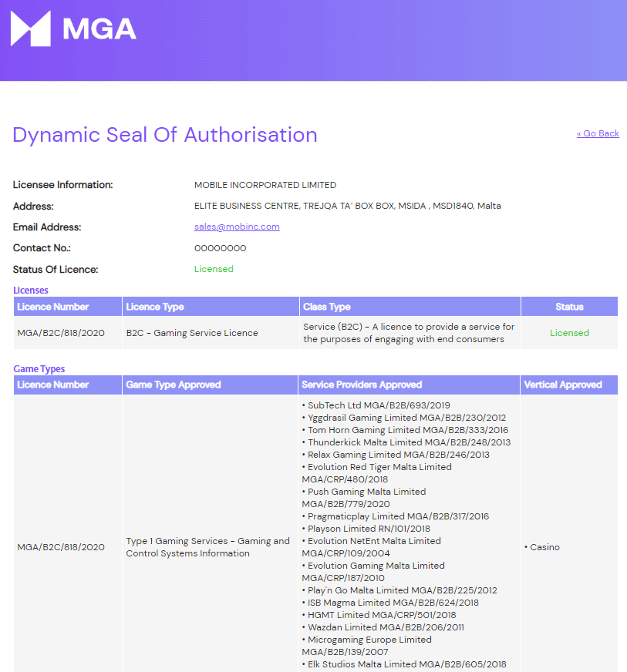
Task: Select the Elk Studios Malta Limited entry
Action: tap(404, 664)
